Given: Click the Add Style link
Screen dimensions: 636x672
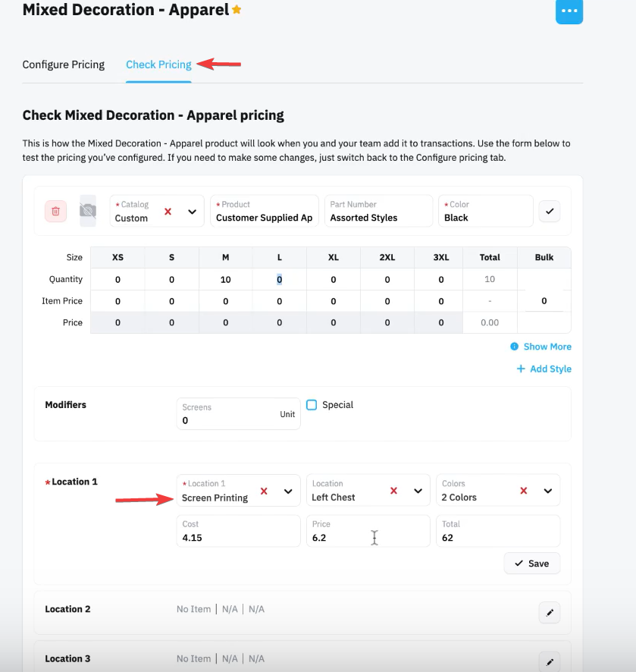Looking at the screenshot, I should pos(544,369).
